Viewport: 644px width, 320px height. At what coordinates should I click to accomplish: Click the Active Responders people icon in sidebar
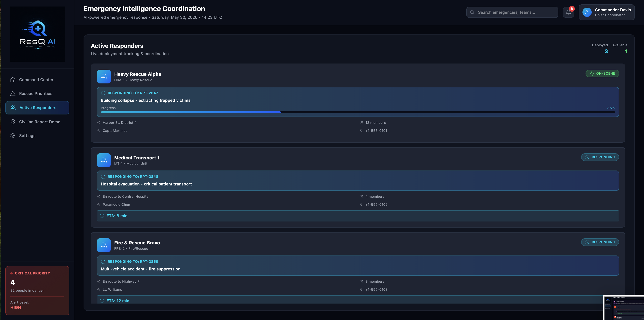13,108
